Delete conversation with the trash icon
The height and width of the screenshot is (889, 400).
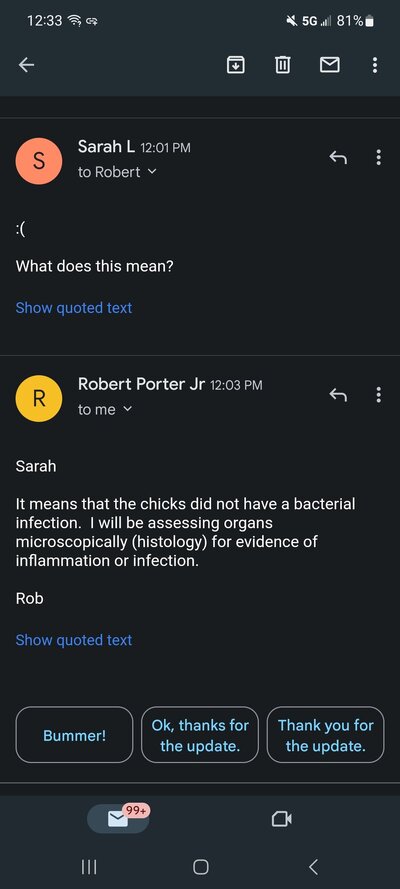coord(283,66)
